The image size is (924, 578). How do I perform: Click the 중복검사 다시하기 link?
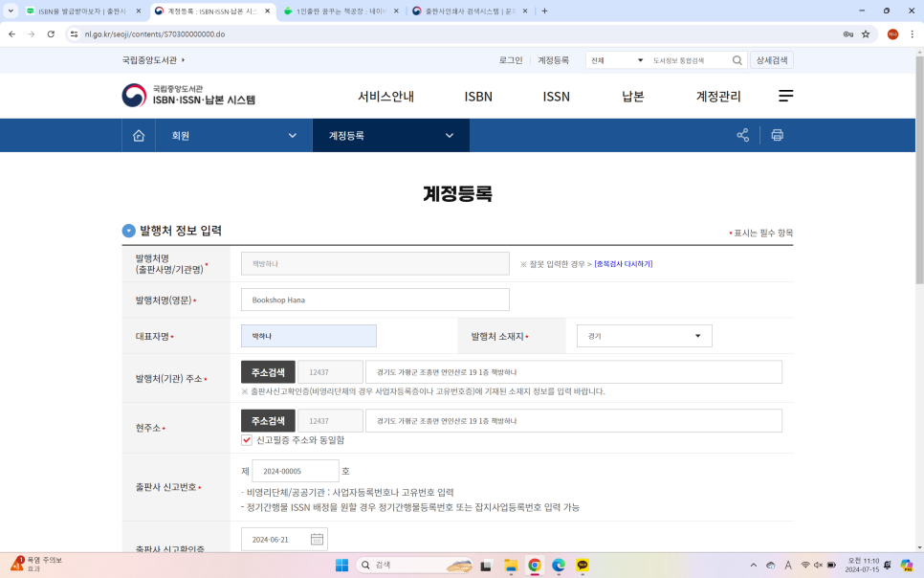pyautogui.click(x=624, y=263)
